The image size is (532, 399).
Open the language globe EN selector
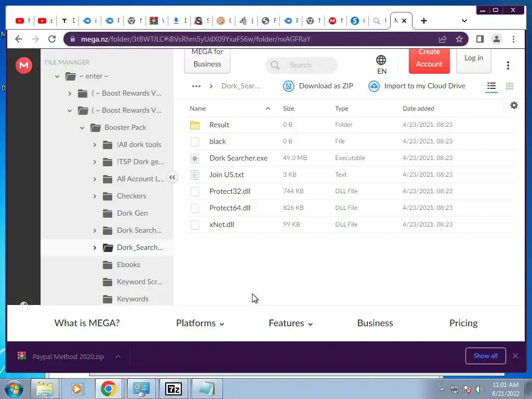tap(381, 65)
